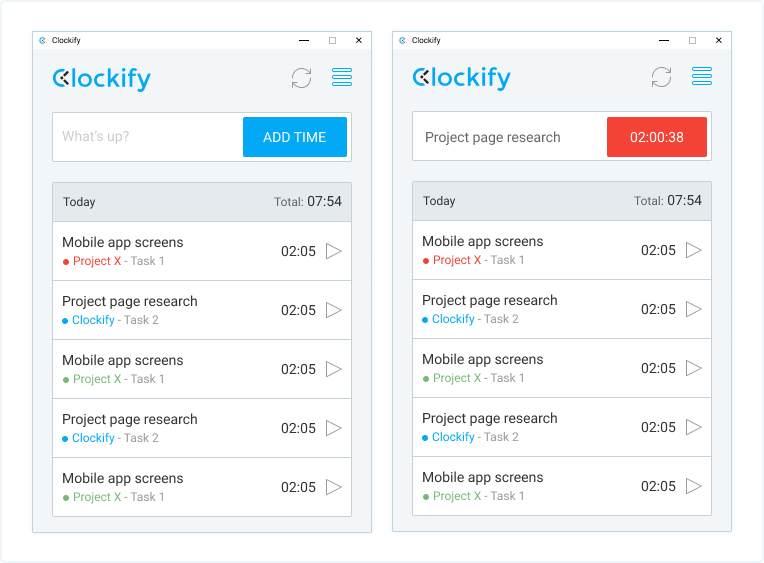Start timer for red Project X entry, right window
The image size is (764, 563).
tap(694, 250)
